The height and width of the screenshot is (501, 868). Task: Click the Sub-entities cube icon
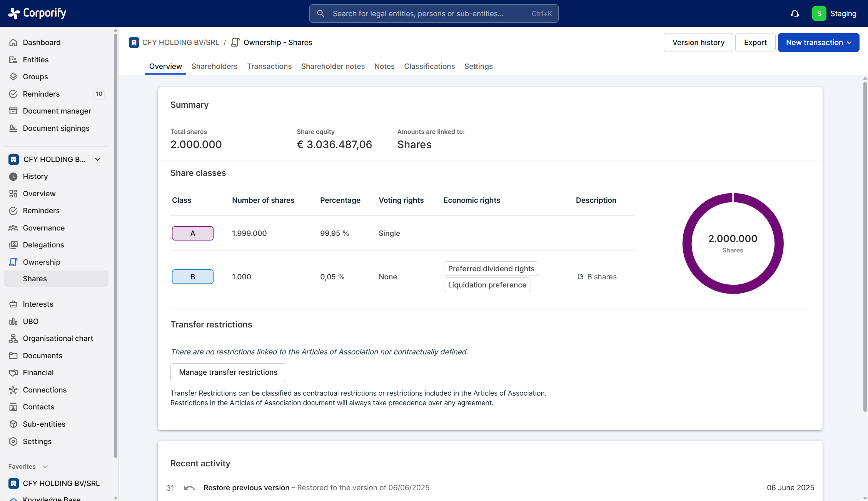pos(13,424)
